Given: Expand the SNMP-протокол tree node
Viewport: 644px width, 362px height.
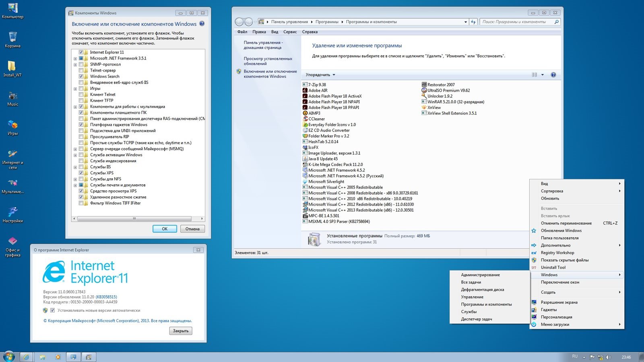Looking at the screenshot, I should [75, 64].
